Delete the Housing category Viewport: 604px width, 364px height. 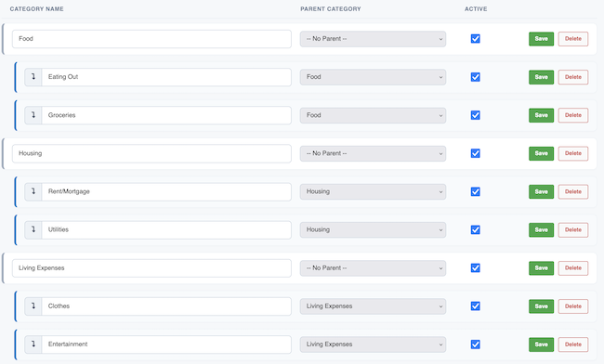coord(573,153)
